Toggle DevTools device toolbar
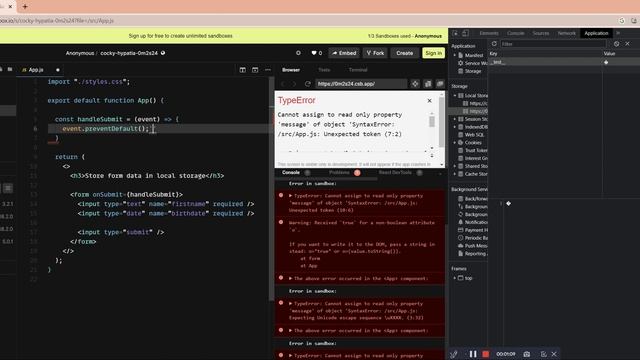This screenshot has width=640, height=360. [465, 33]
